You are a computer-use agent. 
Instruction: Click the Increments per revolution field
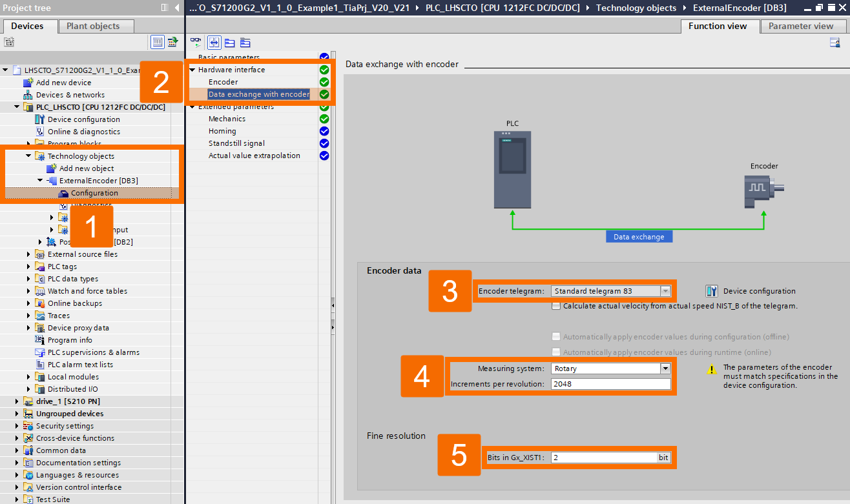(x=611, y=384)
